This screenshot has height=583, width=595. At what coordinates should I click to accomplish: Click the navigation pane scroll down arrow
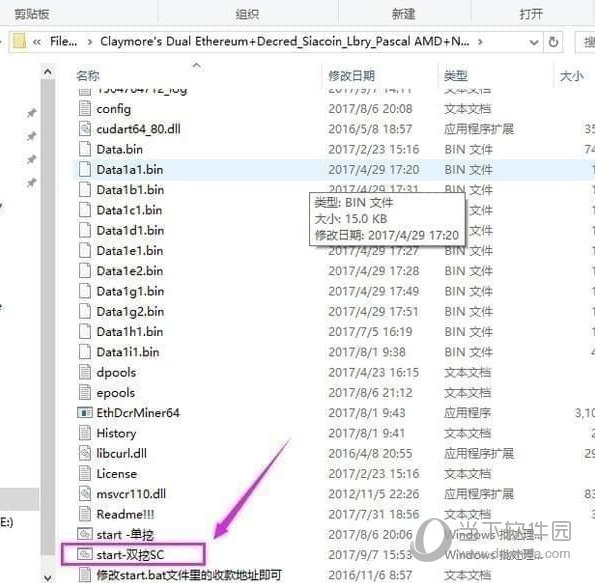point(48,577)
